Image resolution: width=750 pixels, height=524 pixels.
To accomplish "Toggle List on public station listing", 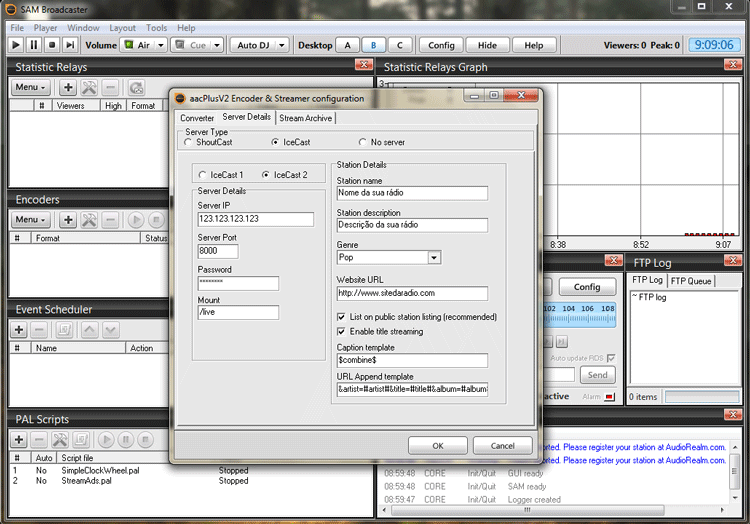I will click(x=342, y=316).
